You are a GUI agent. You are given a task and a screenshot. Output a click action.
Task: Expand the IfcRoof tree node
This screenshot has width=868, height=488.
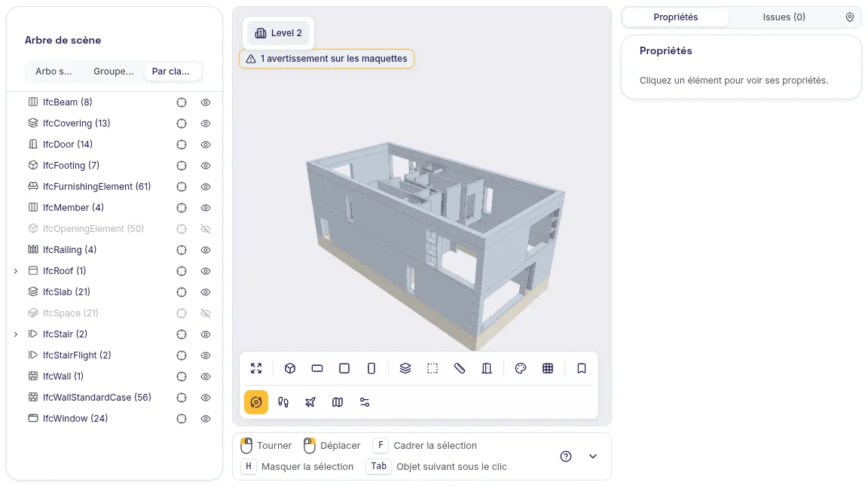[16, 271]
